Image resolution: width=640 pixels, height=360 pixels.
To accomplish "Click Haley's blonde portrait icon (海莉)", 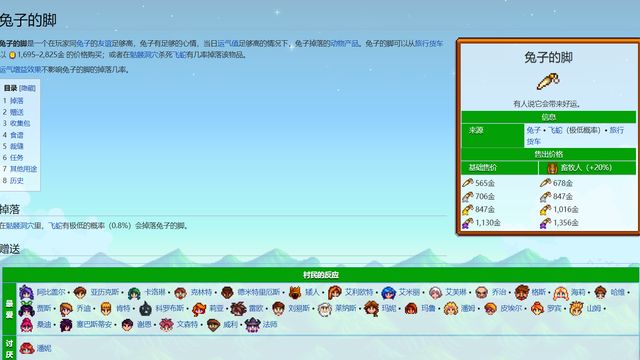I will point(561,292).
